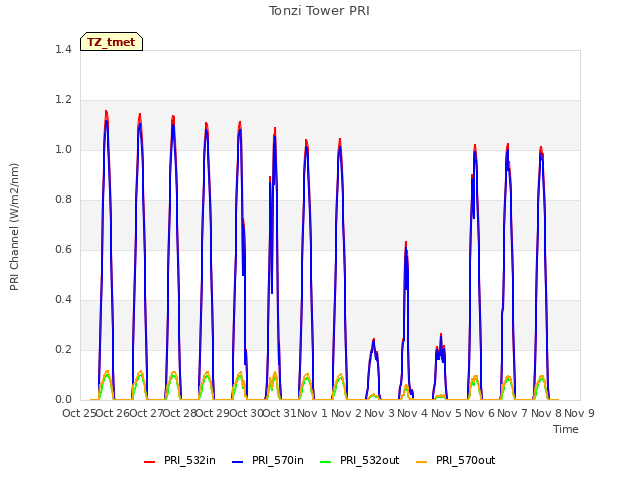Click the 0.4 y-axis tick label

tap(63, 299)
